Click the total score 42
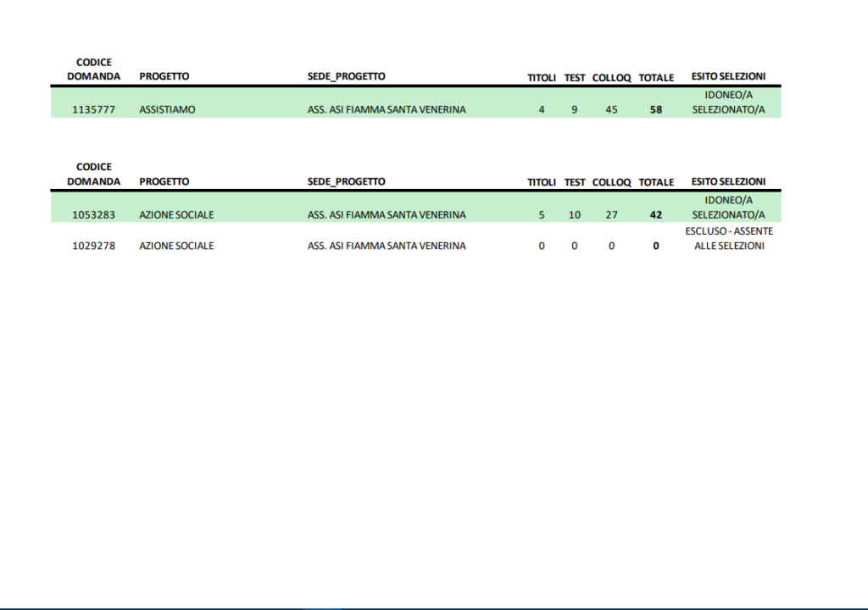868x610 pixels. tap(655, 215)
